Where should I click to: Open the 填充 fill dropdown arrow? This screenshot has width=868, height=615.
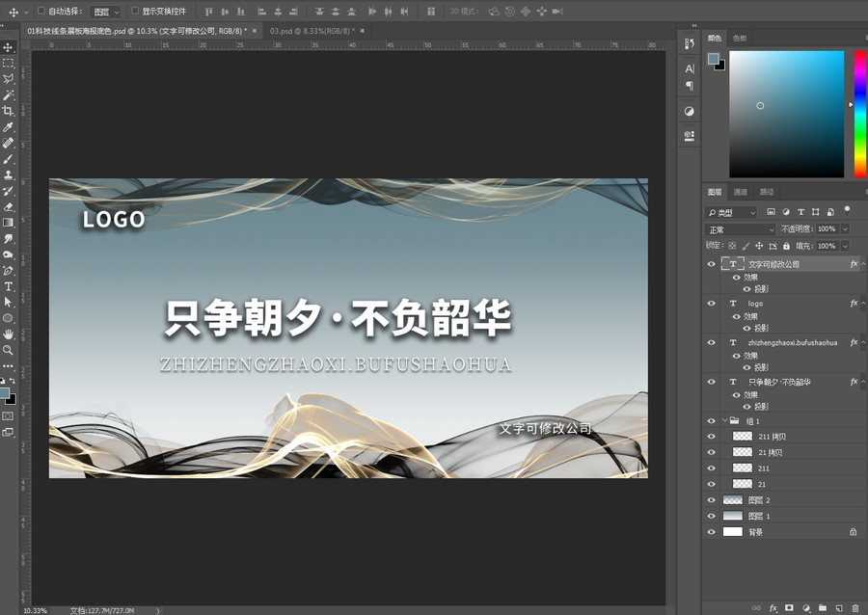pyautogui.click(x=845, y=246)
